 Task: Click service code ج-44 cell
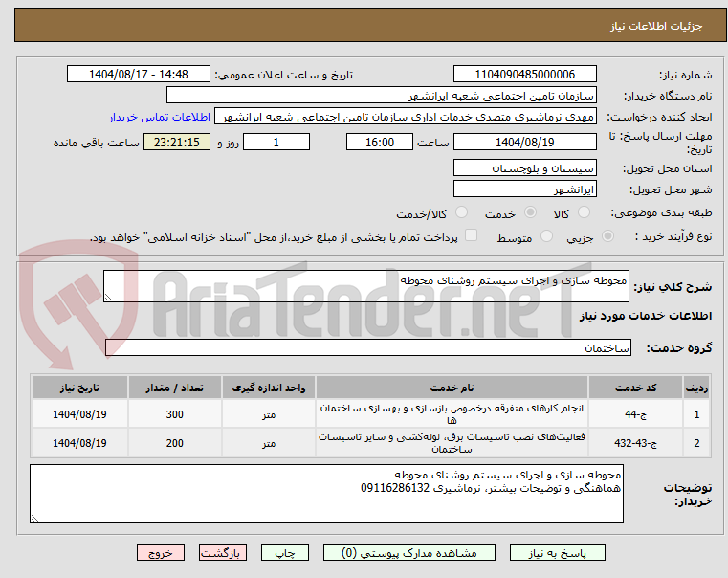(x=635, y=414)
